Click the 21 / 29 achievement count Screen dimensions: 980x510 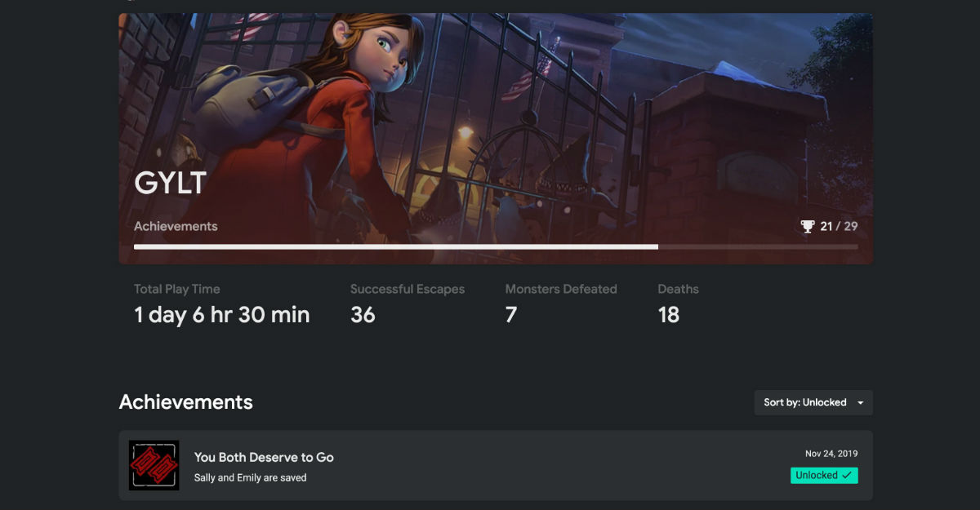coord(839,226)
